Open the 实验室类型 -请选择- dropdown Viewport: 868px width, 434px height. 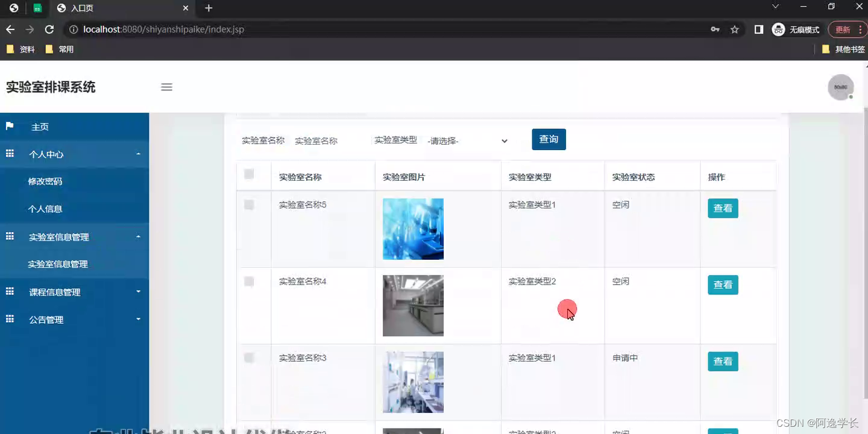click(x=468, y=141)
